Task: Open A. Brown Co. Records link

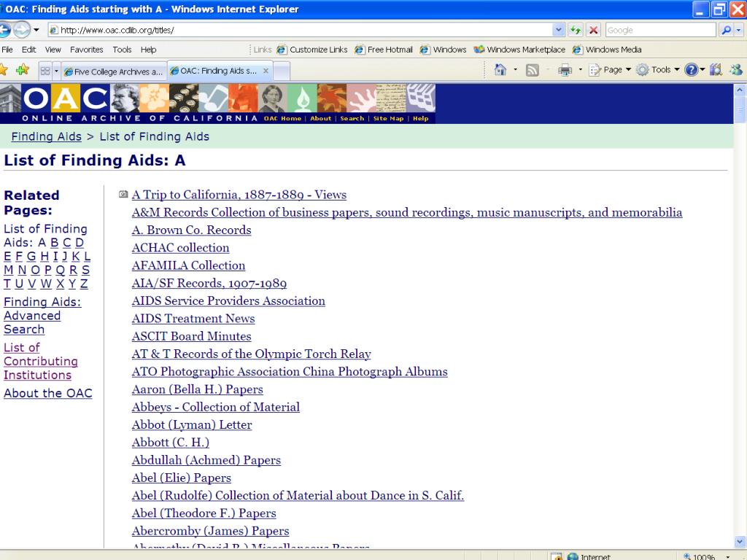Action: (192, 230)
